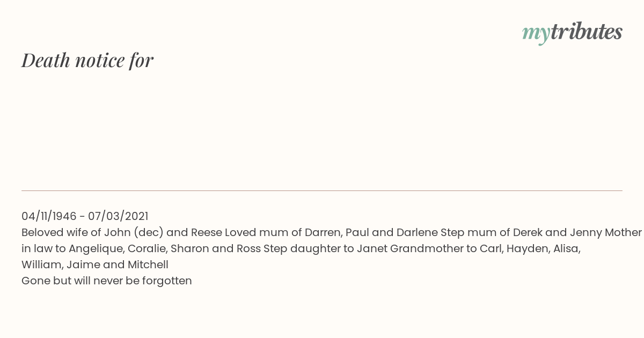
Task: Click the horizontal divider line
Action: tap(322, 190)
